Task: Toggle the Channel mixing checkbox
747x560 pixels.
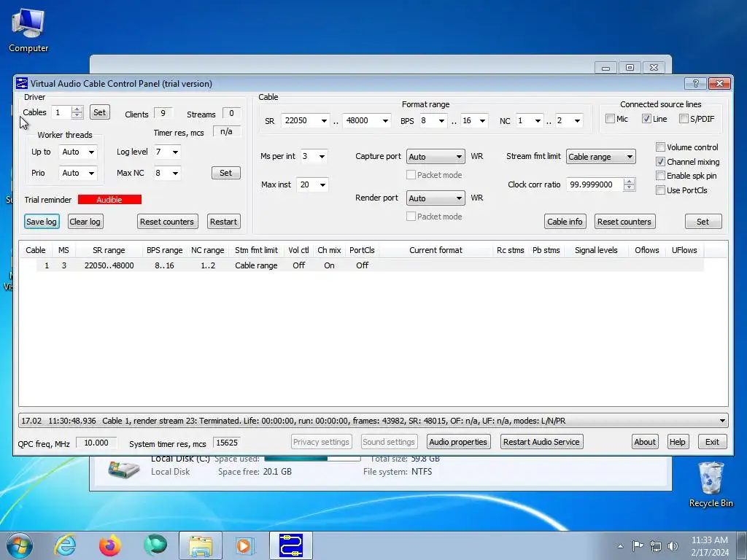Action: click(x=660, y=162)
